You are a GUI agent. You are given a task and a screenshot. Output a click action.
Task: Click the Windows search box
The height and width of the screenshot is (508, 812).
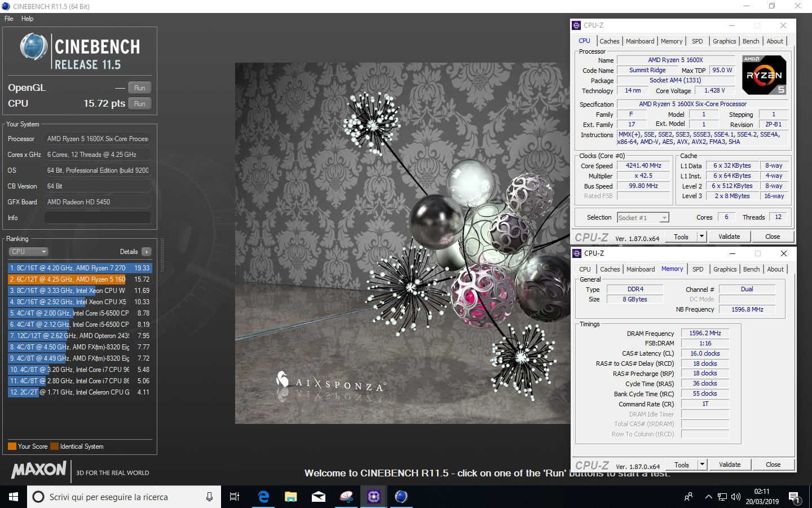(124, 497)
